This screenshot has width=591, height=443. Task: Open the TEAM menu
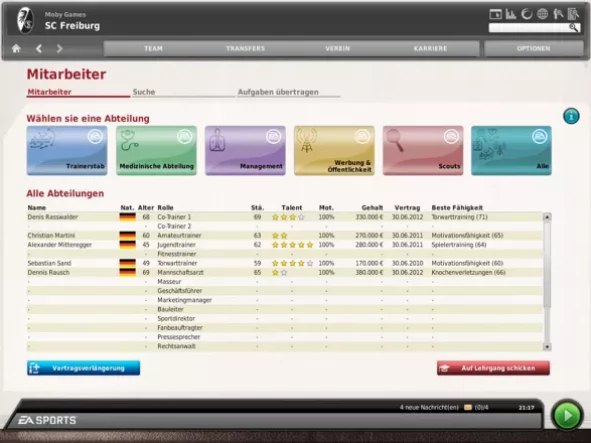tap(153, 49)
